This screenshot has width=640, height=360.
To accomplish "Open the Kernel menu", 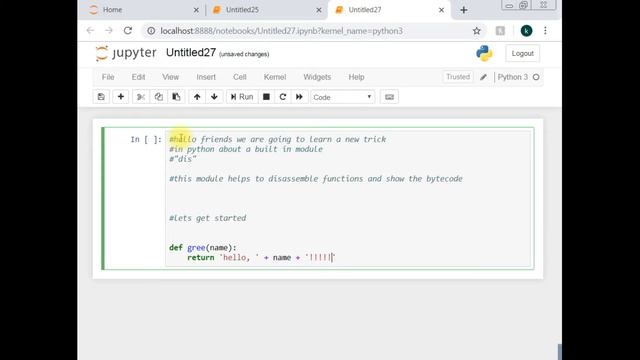I will coord(275,77).
